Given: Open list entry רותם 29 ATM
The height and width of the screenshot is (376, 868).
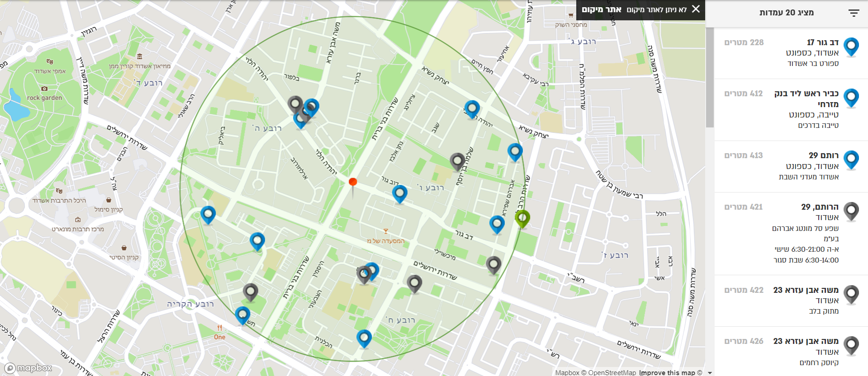Looking at the screenshot, I should (x=791, y=166).
